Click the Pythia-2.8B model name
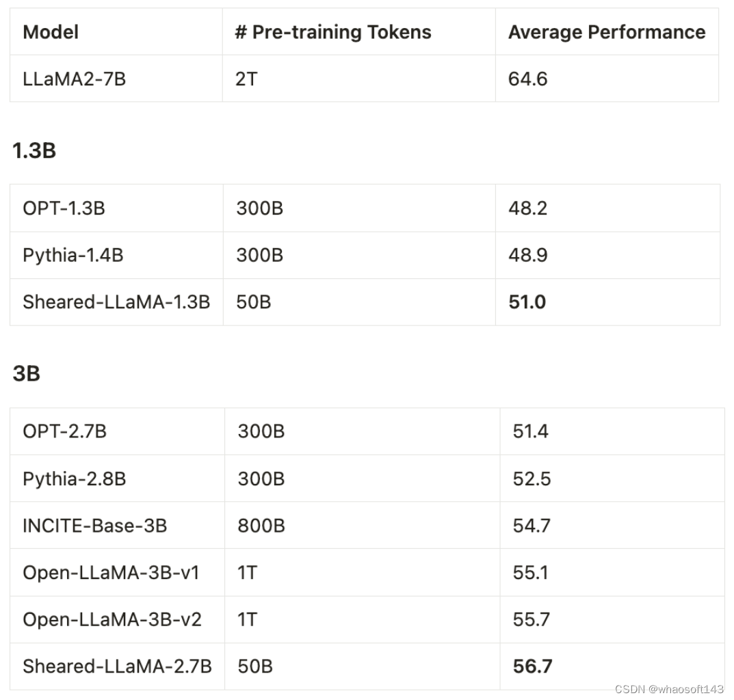The width and height of the screenshot is (734, 700). click(74, 479)
